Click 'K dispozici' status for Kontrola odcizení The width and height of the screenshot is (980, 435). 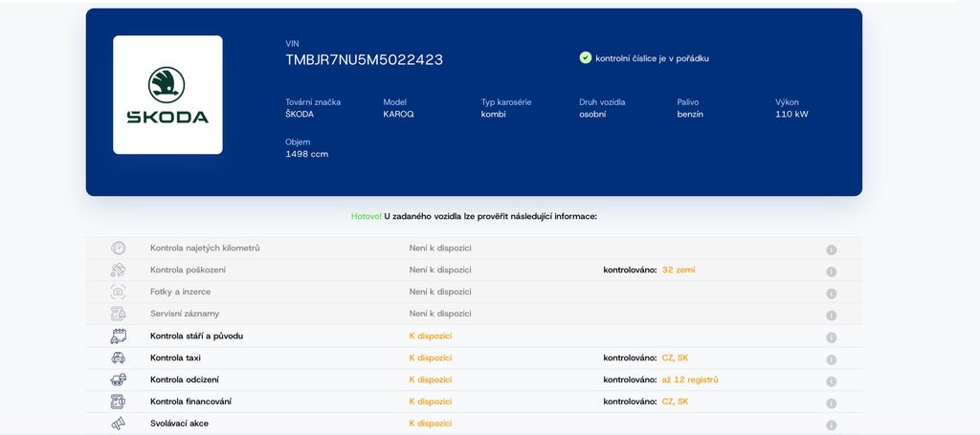431,380
